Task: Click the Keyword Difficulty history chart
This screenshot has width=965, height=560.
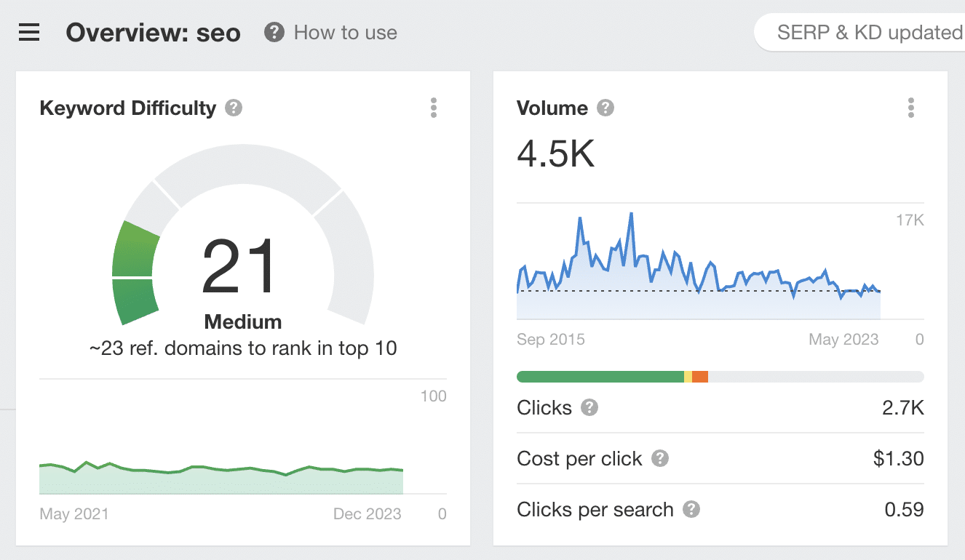Action: [x=221, y=477]
